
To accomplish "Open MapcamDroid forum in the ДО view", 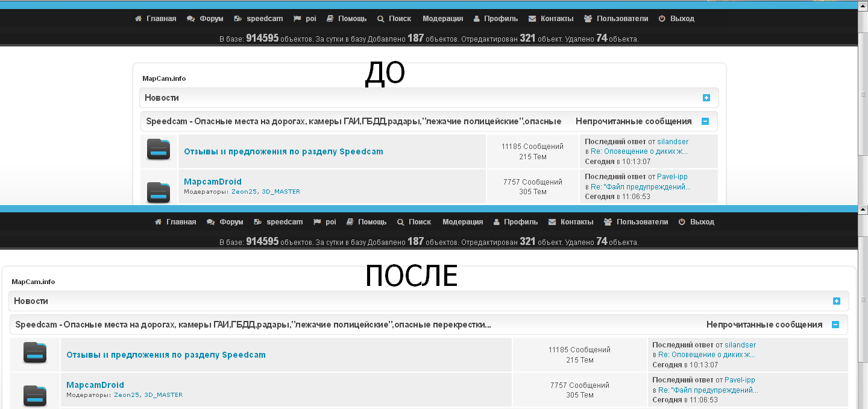I will [213, 182].
